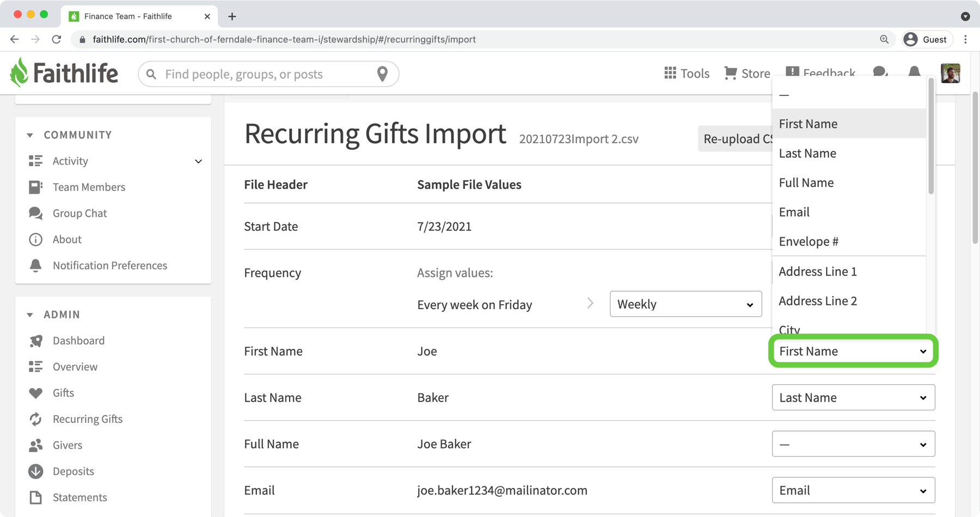Open Group Chat from the sidebar
The height and width of the screenshot is (517, 980).
coord(79,213)
